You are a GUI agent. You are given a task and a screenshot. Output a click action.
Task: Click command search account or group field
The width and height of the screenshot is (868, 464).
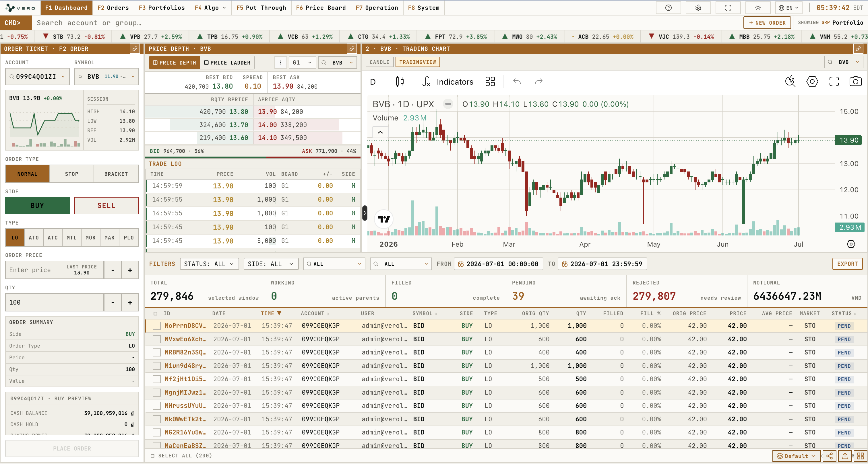pyautogui.click(x=387, y=23)
